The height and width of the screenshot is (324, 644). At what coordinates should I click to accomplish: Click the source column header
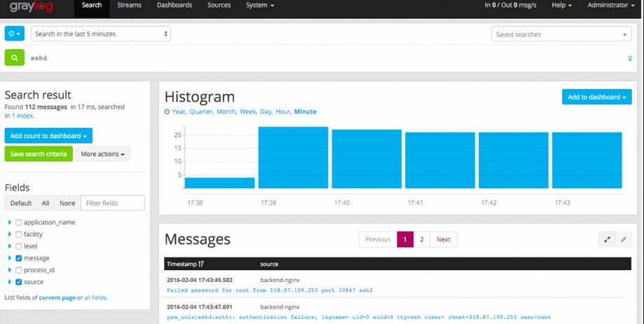[x=269, y=264]
